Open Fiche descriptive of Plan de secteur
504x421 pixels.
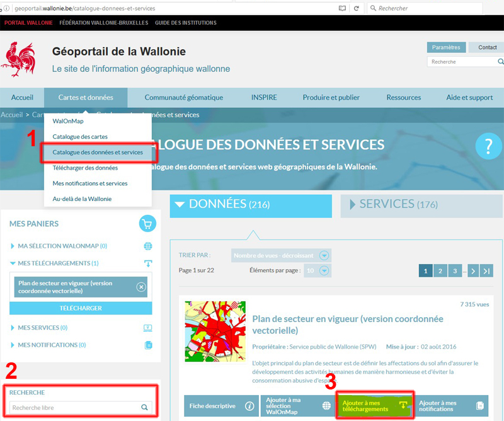pos(222,406)
